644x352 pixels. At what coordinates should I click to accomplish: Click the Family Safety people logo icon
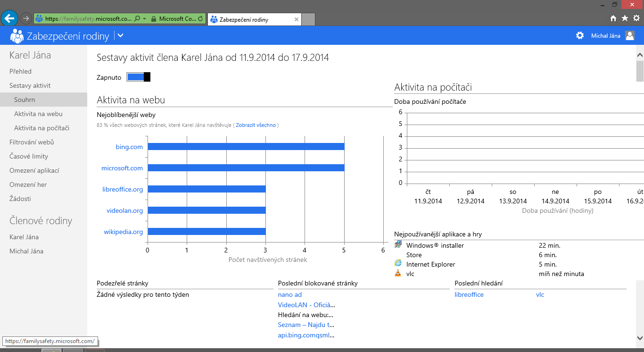[17, 35]
